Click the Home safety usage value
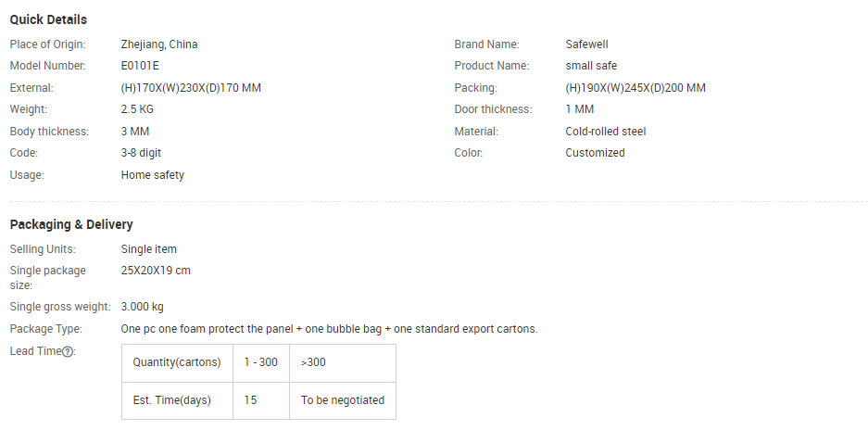 click(153, 175)
